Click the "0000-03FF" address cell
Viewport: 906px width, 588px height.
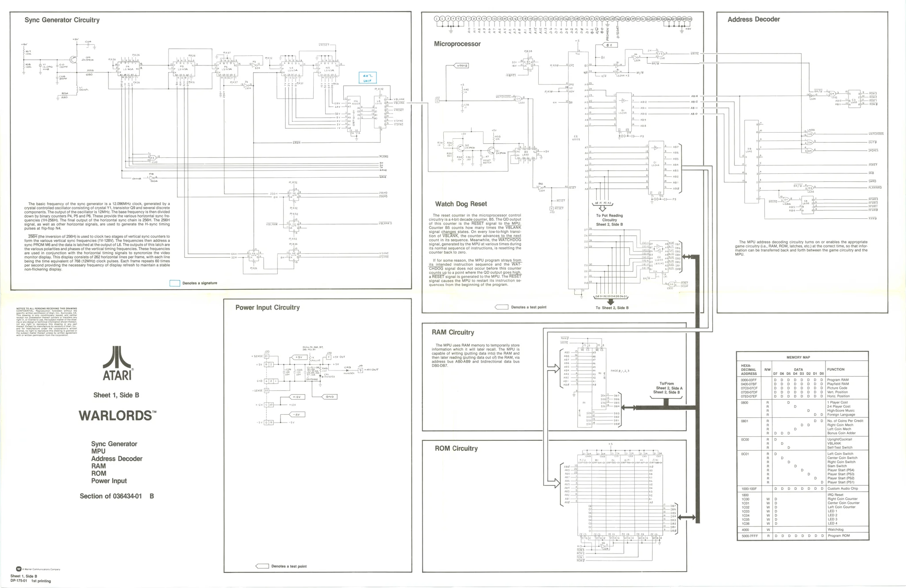[x=749, y=380]
